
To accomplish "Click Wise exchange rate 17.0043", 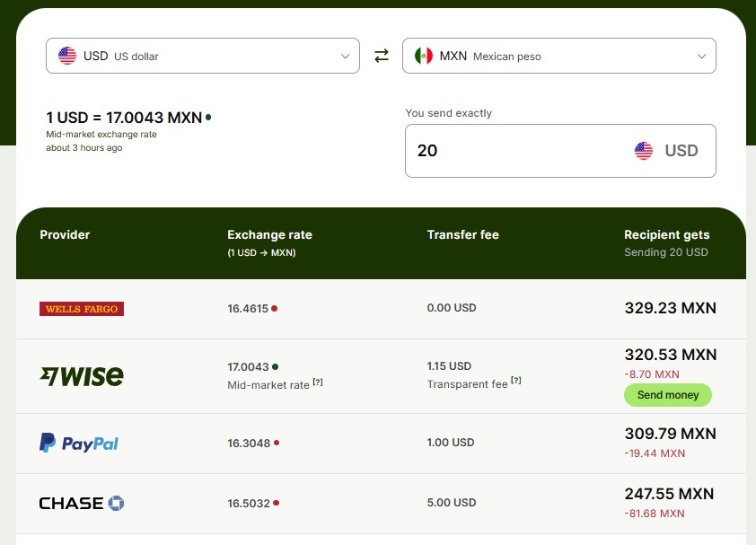I will click(248, 367).
